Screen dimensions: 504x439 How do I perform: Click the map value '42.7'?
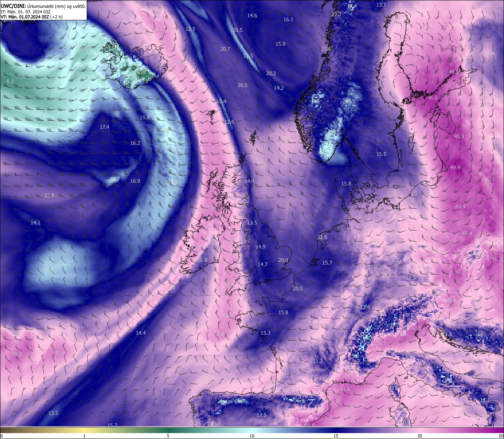point(460,272)
